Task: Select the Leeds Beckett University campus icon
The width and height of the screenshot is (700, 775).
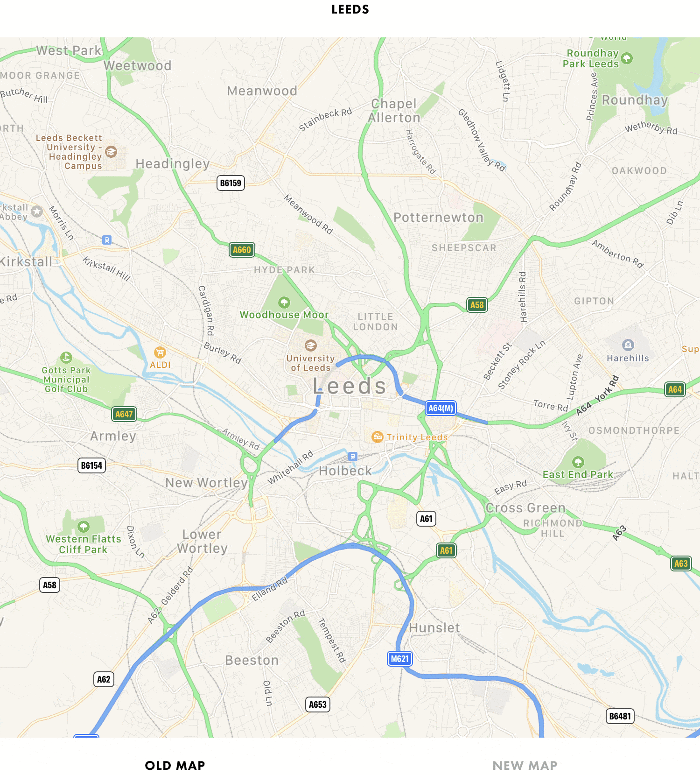Action: pyautogui.click(x=111, y=152)
